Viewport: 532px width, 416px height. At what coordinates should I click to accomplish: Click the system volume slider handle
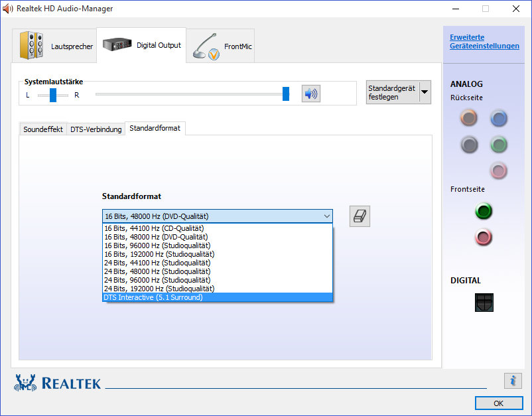[286, 94]
